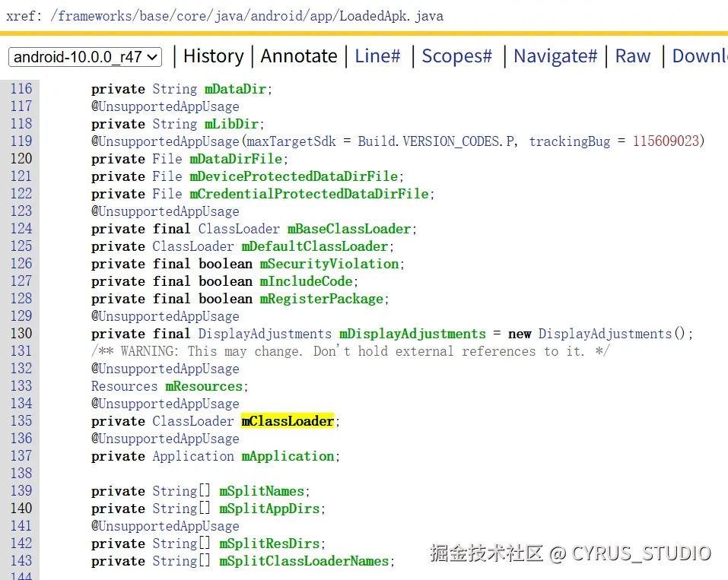Screen dimensions: 728x580
Task: Navigate to the android folder in breadcrumb
Action: (x=276, y=15)
